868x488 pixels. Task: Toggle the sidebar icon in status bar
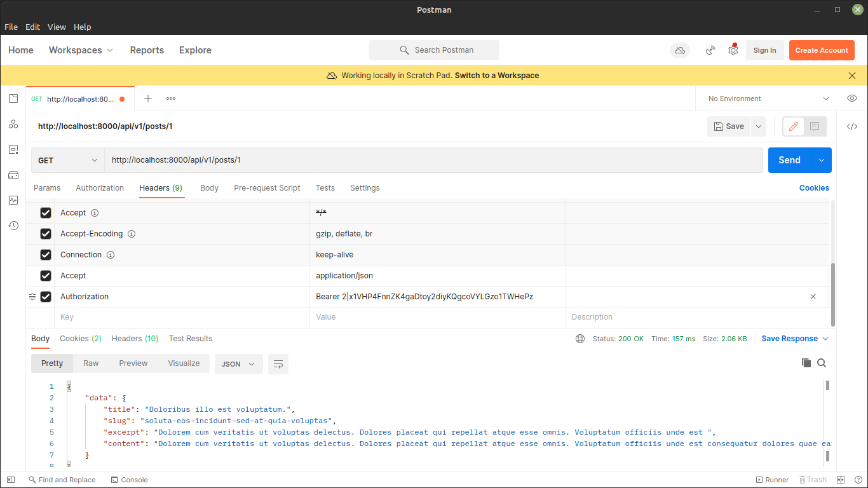click(11, 480)
